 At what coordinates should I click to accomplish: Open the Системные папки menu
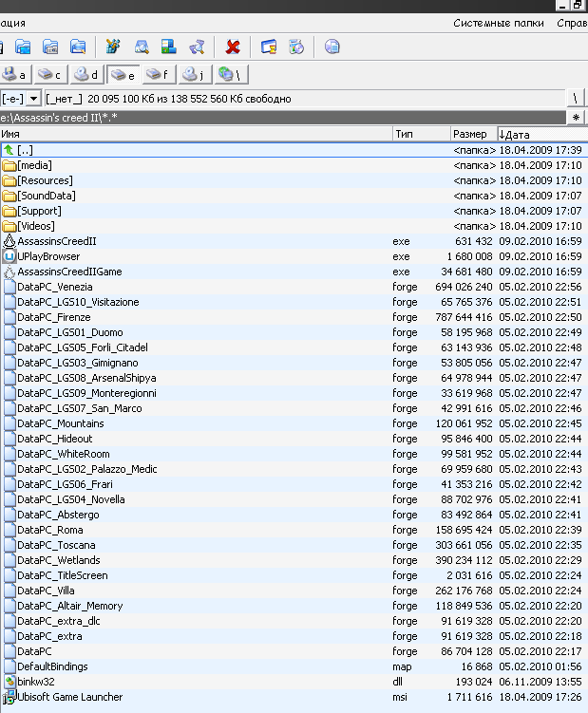tap(499, 23)
